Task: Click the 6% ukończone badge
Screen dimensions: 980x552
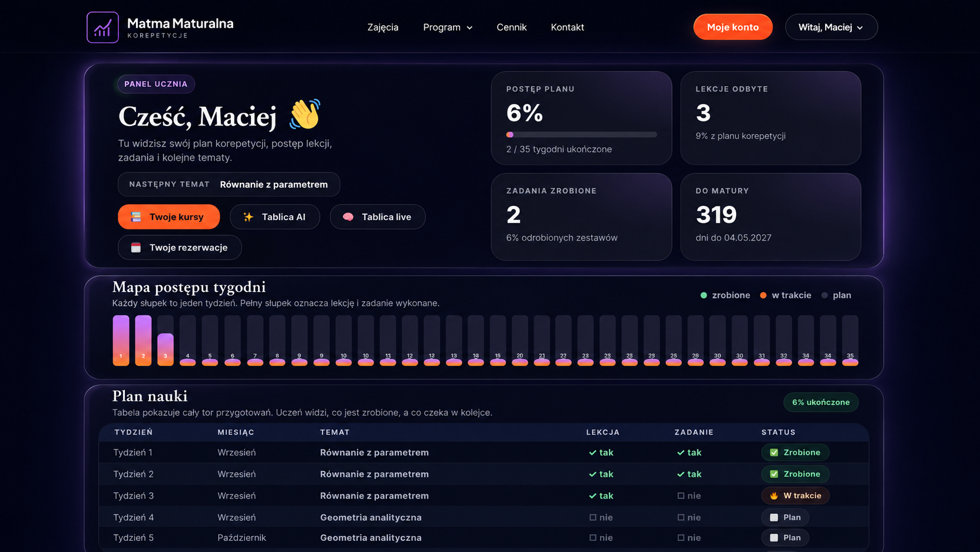Action: pyautogui.click(x=821, y=402)
